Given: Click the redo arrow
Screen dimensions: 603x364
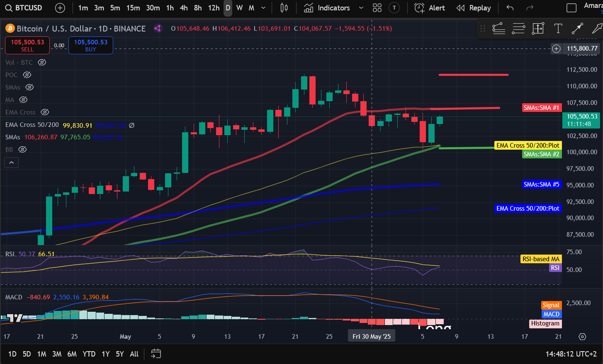Looking at the screenshot, I should (x=530, y=8).
